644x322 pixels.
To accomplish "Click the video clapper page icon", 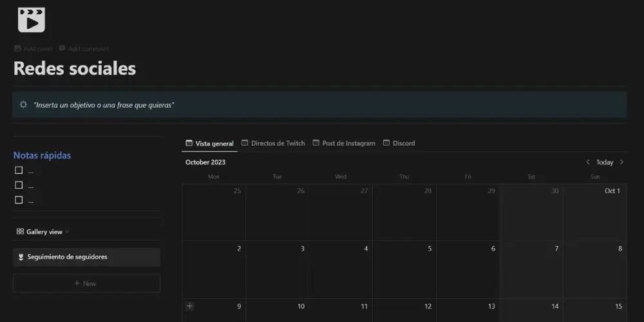I will click(x=31, y=19).
